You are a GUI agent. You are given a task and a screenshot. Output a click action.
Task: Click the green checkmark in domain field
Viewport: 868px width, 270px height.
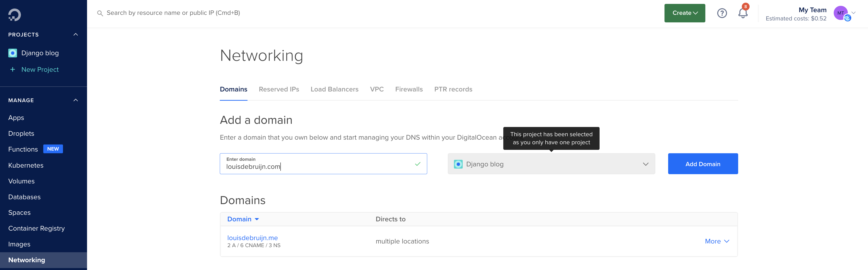417,164
